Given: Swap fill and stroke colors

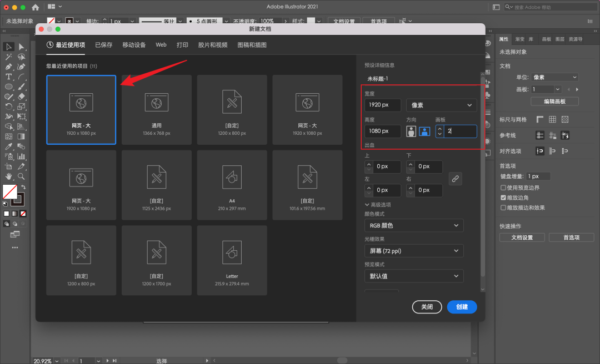Looking at the screenshot, I should 23,187.
